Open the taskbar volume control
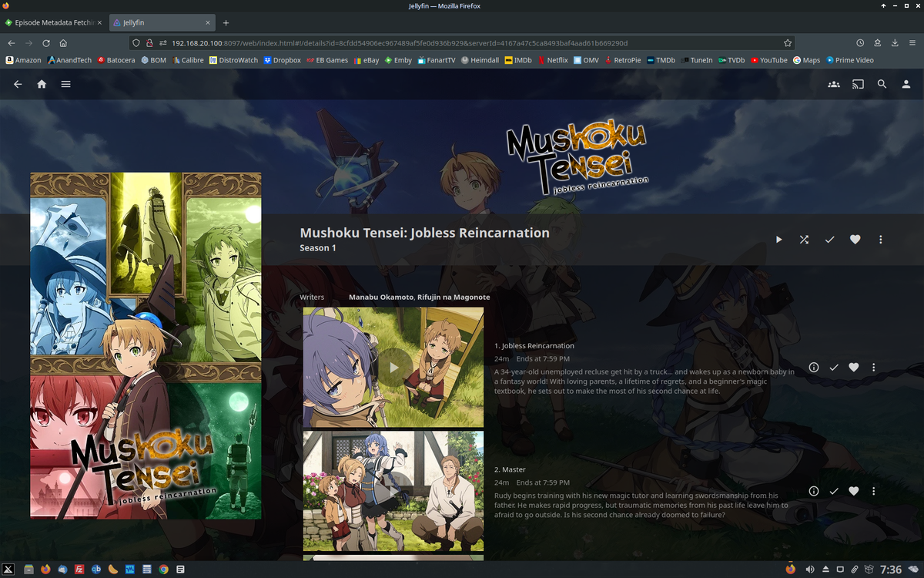This screenshot has height=578, width=924. (x=810, y=570)
